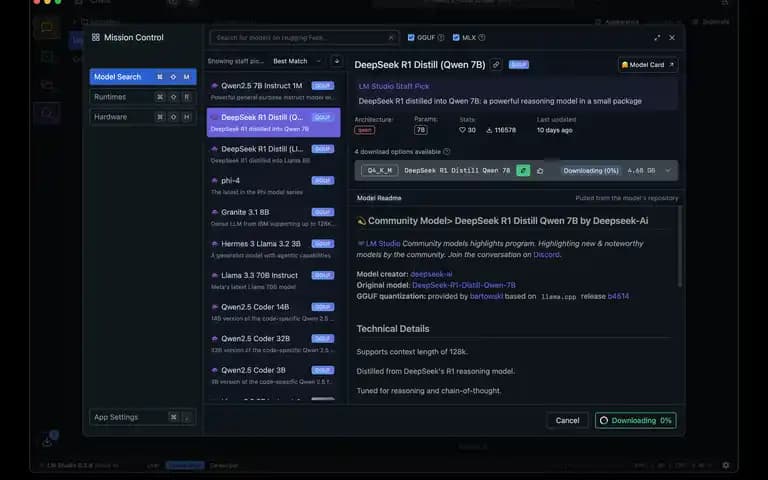This screenshot has height=480, width=768.
Task: Click the 7B params badge
Action: (x=421, y=130)
